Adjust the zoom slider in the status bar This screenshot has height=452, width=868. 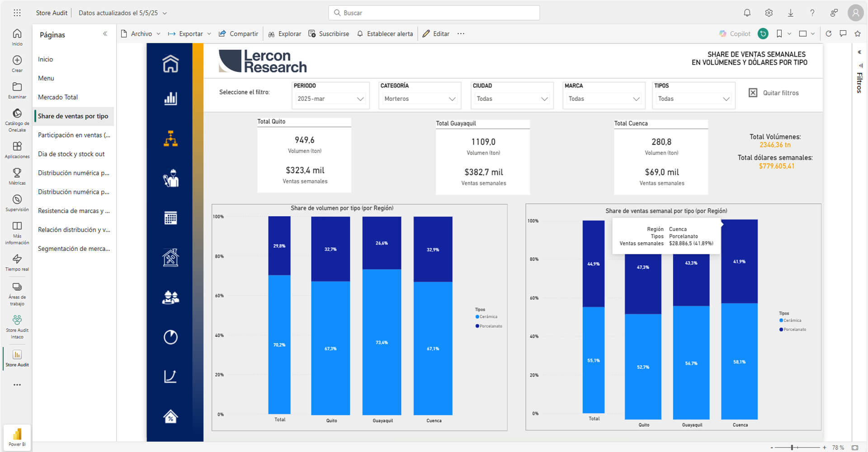(792, 447)
